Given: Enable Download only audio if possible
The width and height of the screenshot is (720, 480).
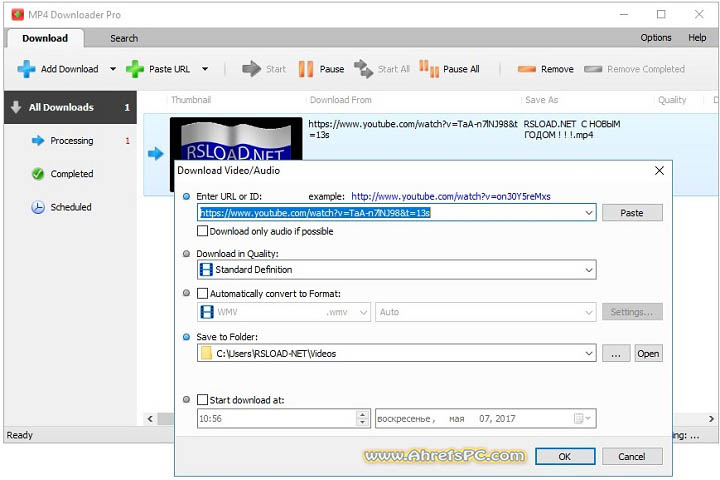Looking at the screenshot, I should tap(202, 231).
